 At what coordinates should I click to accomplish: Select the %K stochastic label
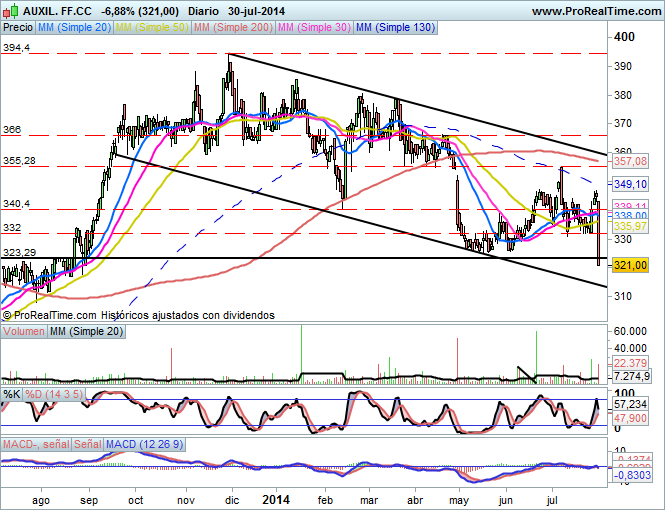(11, 394)
